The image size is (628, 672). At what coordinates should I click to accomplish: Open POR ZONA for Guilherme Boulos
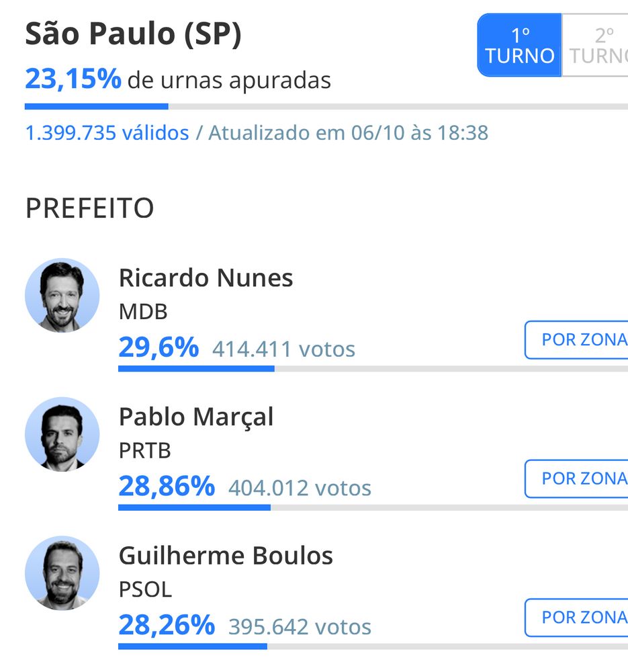576,618
